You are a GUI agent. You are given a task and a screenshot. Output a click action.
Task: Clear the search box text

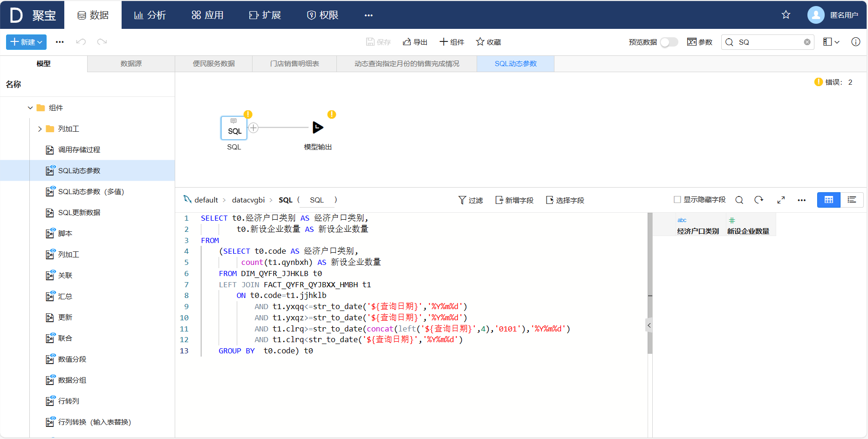[807, 42]
